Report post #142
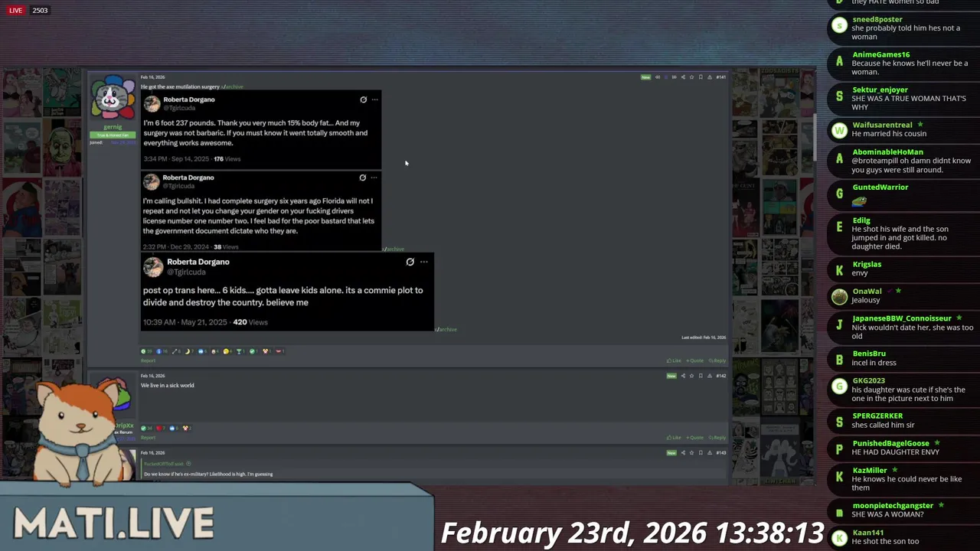Image resolution: width=980 pixels, height=551 pixels. 148,438
